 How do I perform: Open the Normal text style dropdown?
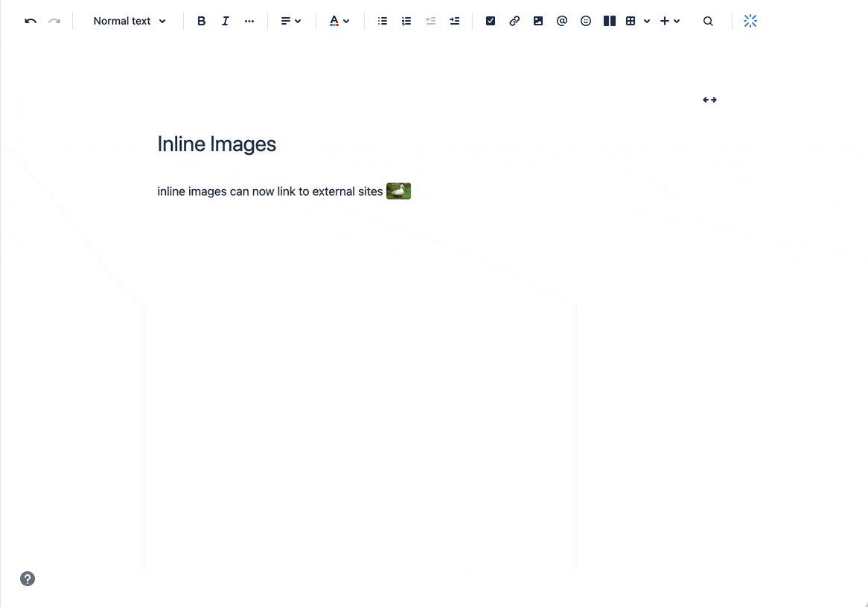129,21
